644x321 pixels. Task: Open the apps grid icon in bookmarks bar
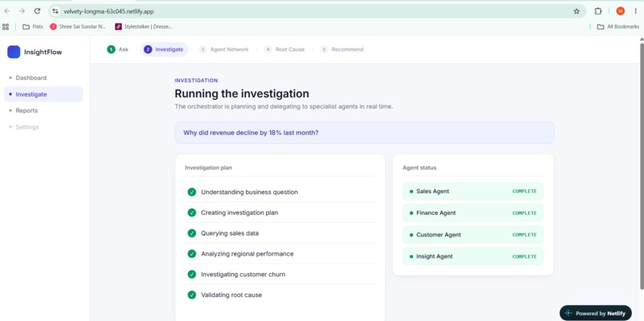click(6, 26)
